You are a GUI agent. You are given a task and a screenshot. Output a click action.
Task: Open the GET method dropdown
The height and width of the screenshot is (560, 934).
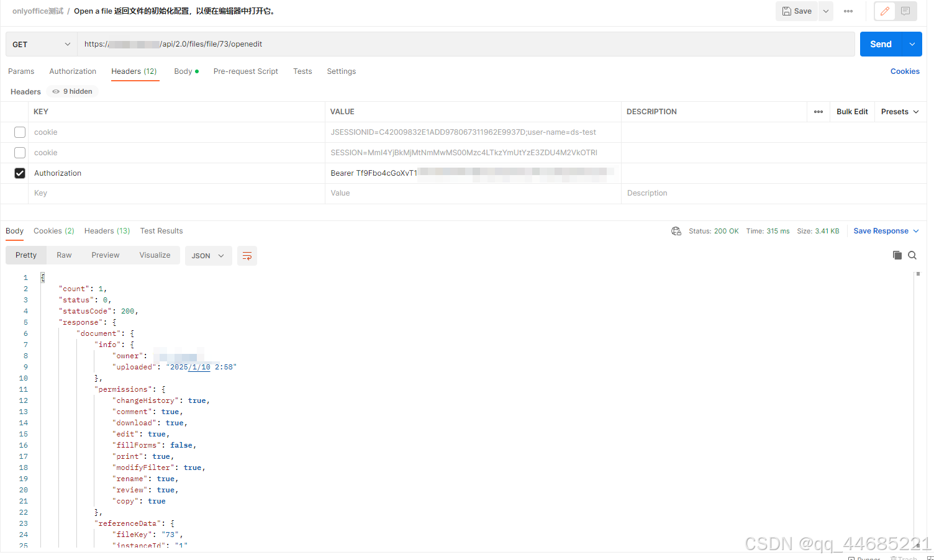coord(41,44)
